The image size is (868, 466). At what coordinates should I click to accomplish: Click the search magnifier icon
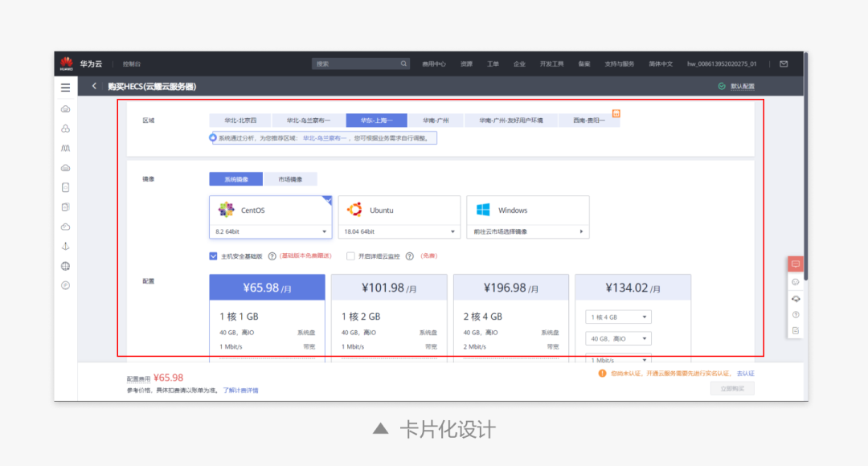tap(403, 63)
